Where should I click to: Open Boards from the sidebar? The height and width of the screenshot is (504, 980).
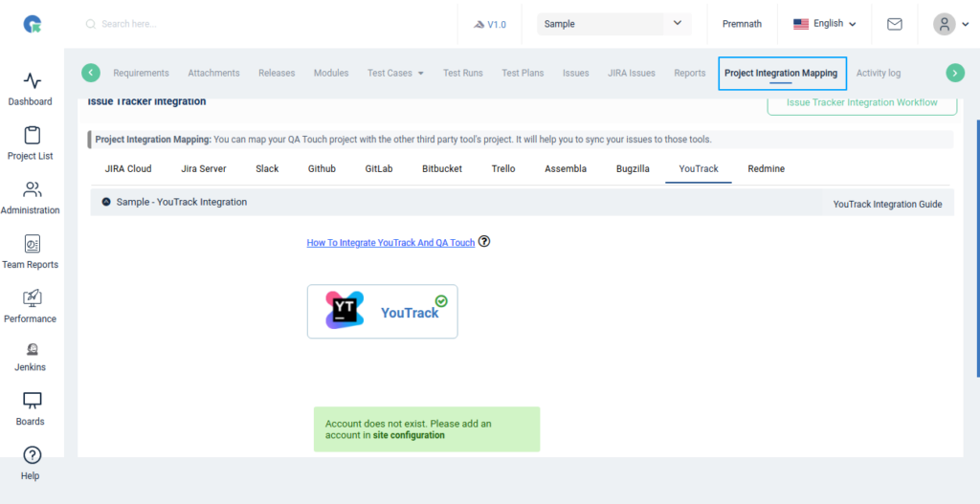coord(32,401)
